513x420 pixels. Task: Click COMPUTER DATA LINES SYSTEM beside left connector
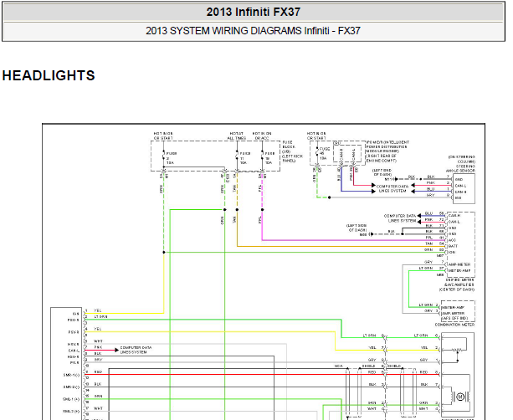[136, 350]
